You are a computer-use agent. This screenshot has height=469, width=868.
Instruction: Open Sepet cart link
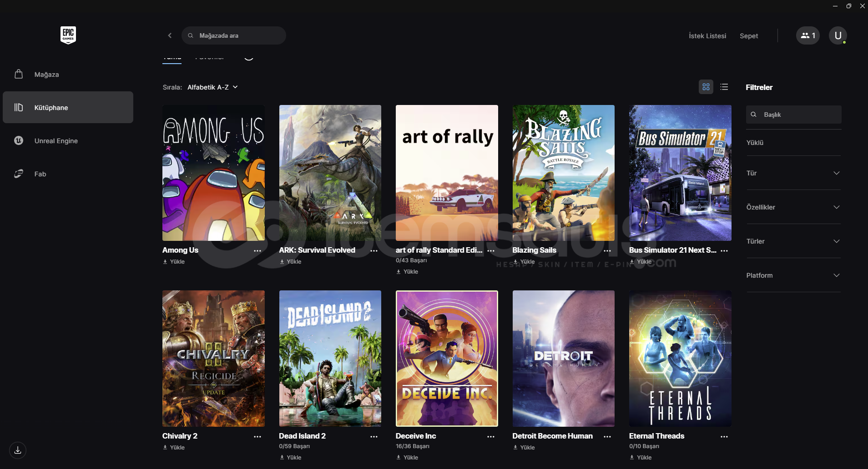click(749, 36)
